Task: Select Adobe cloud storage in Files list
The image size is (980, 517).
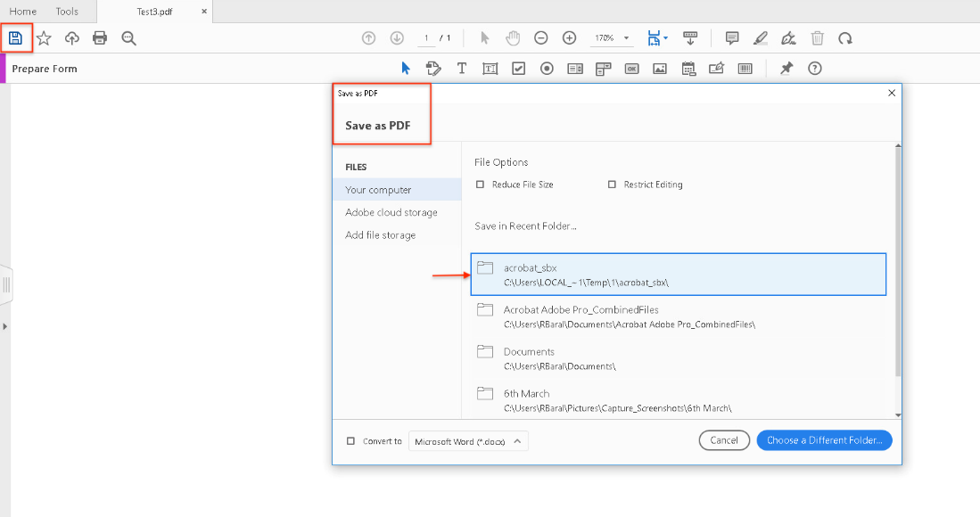Action: pos(391,212)
